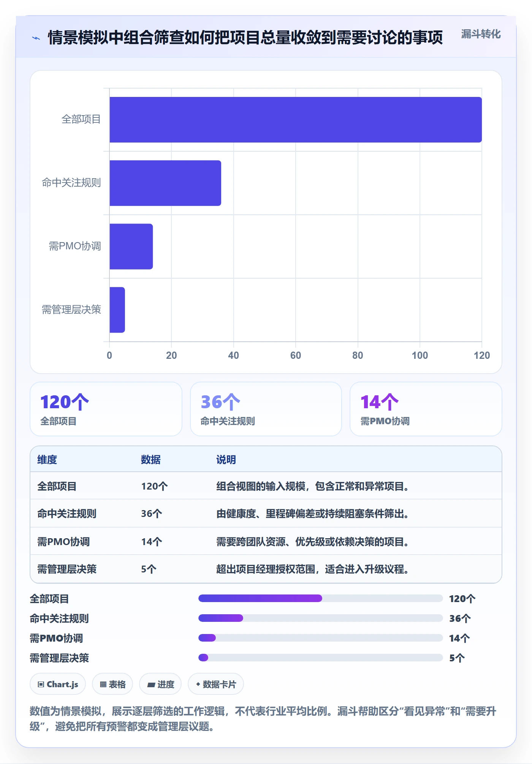Click the 120个 value beside the first progress bar
This screenshot has width=532, height=764.
tap(462, 599)
